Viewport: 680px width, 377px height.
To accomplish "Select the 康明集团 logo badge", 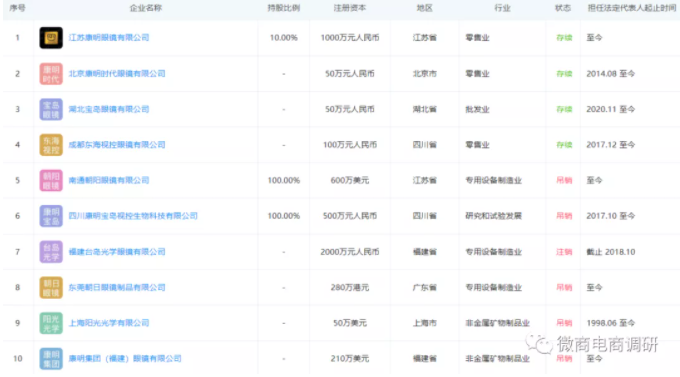I will tap(51, 359).
